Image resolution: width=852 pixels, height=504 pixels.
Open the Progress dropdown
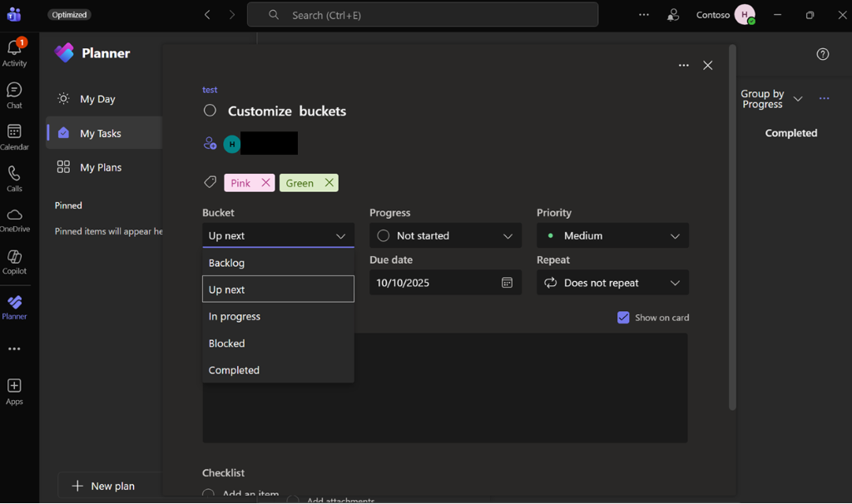pyautogui.click(x=446, y=235)
